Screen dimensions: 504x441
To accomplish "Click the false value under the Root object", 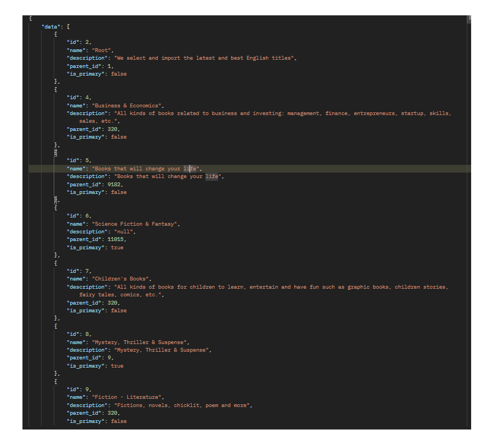I will point(119,74).
